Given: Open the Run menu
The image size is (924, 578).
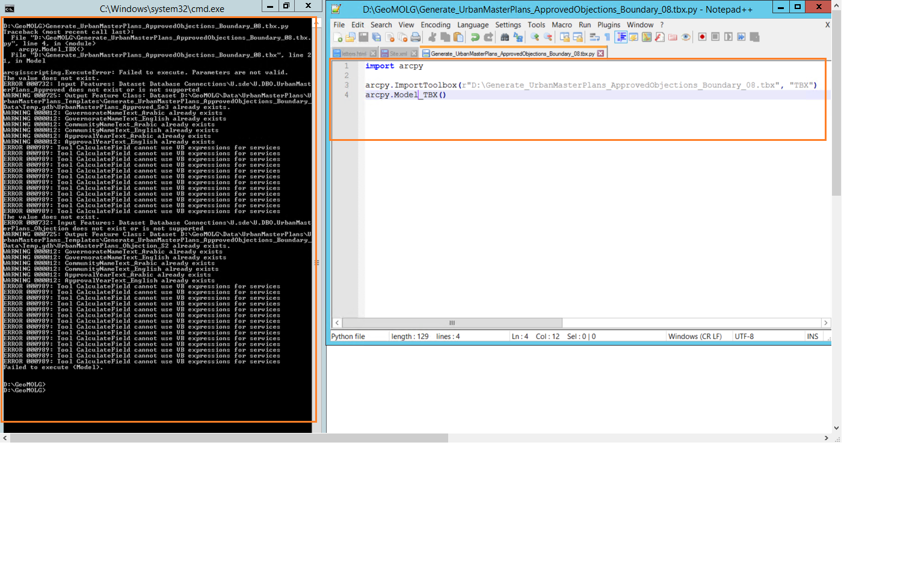Looking at the screenshot, I should [x=585, y=25].
